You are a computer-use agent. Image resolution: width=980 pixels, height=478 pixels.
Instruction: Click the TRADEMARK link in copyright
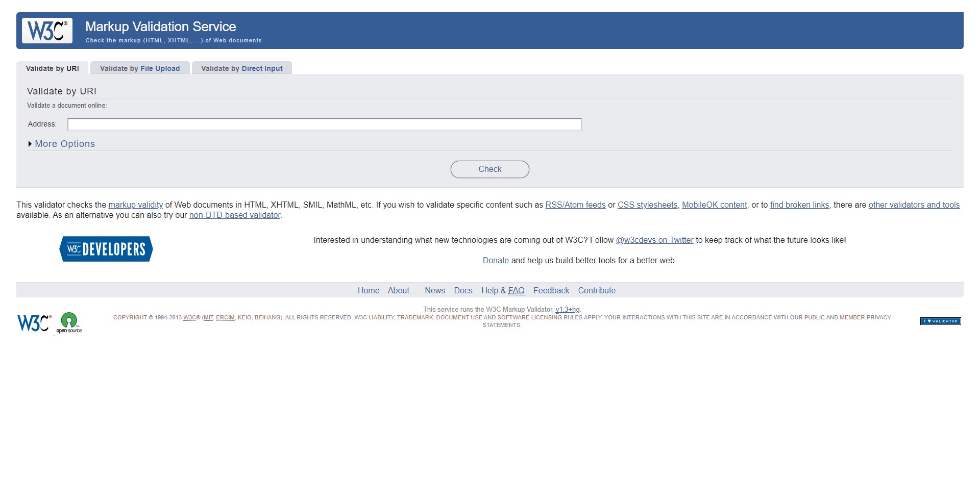tap(415, 318)
